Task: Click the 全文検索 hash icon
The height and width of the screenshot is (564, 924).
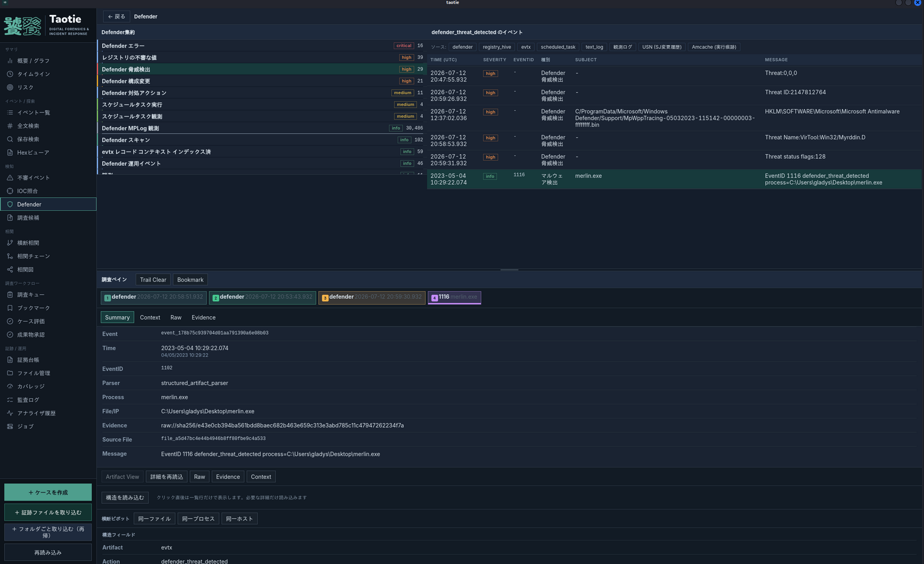Action: 10,126
